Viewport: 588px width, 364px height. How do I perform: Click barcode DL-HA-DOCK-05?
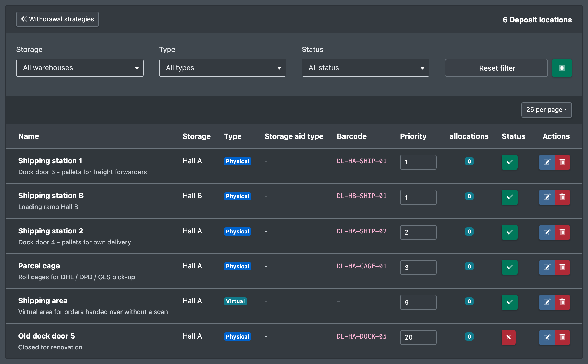(x=362, y=336)
